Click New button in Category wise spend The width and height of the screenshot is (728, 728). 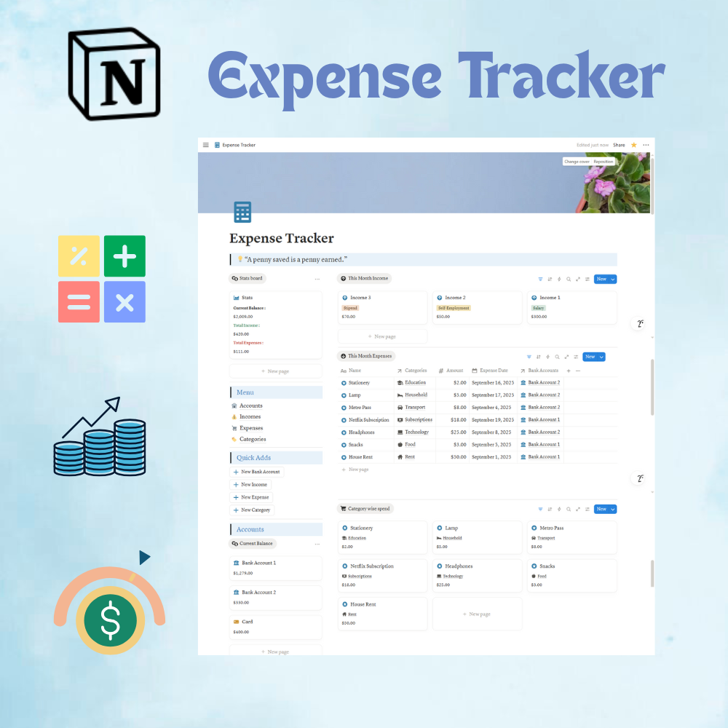coord(601,510)
